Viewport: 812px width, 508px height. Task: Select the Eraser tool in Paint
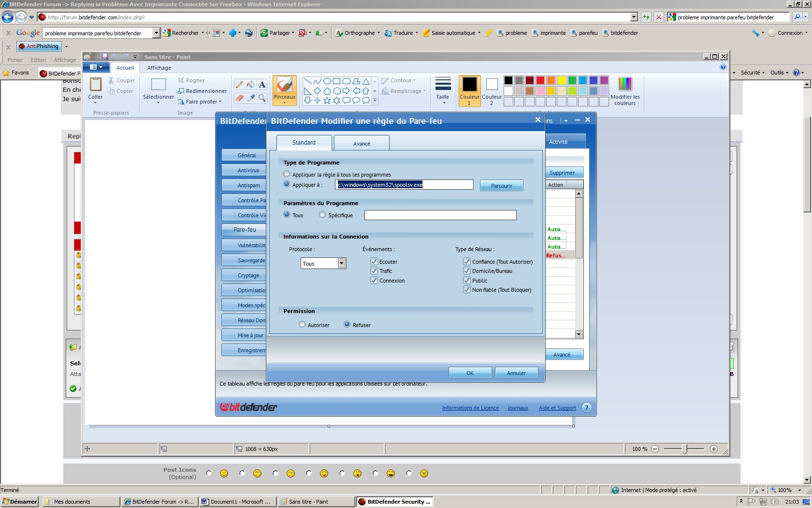(x=239, y=98)
